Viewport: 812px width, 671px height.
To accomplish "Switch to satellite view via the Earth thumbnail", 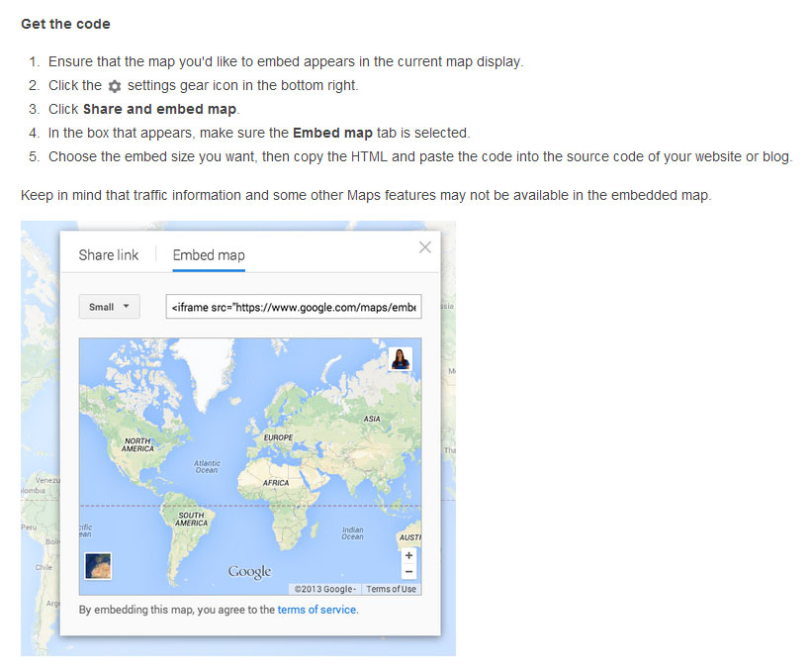I will (x=98, y=565).
